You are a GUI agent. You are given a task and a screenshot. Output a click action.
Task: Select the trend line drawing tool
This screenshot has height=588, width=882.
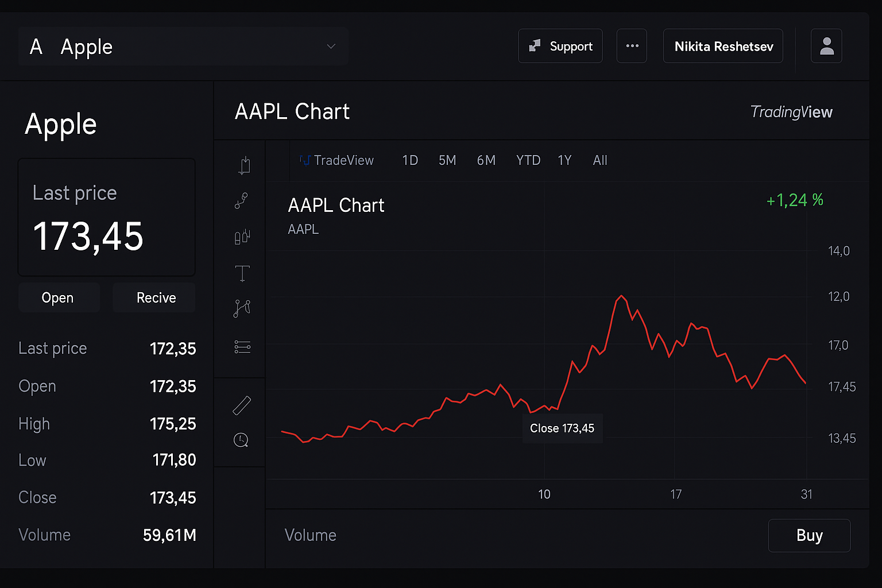pyautogui.click(x=241, y=201)
